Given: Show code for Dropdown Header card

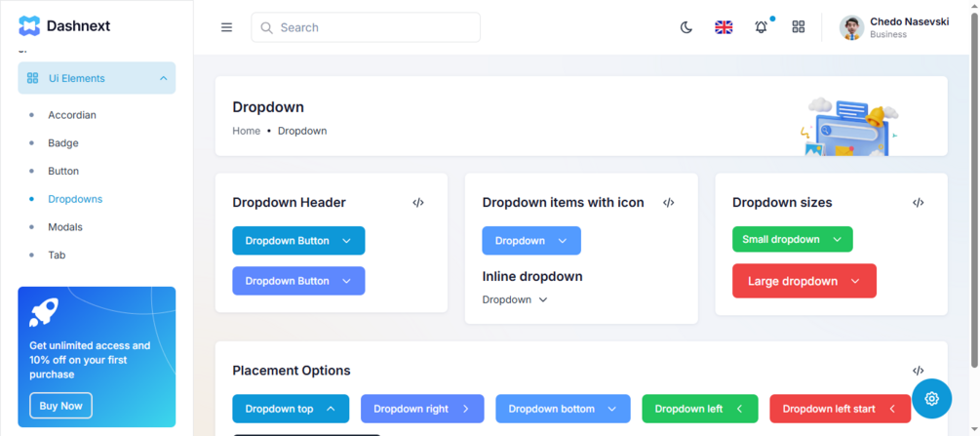Looking at the screenshot, I should tap(418, 203).
